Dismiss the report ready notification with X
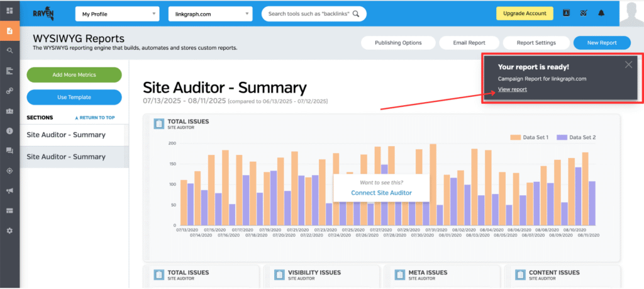Viewport: 644px width, 289px height. (x=628, y=65)
